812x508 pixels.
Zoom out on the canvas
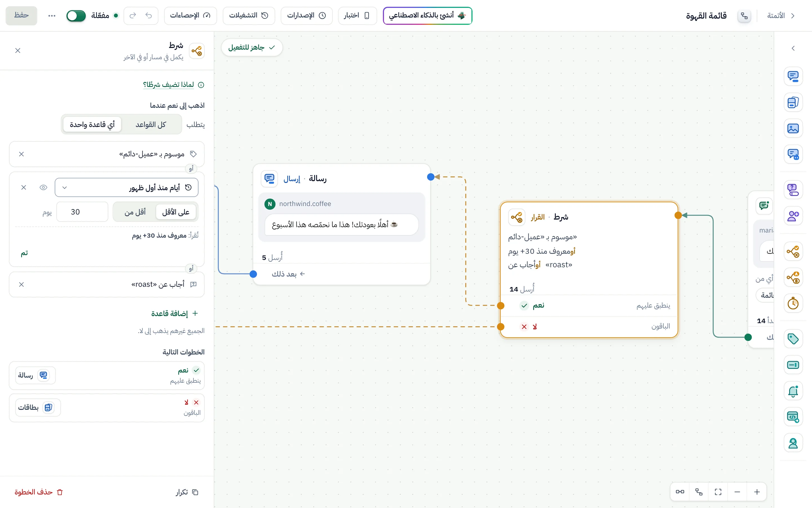click(x=737, y=492)
